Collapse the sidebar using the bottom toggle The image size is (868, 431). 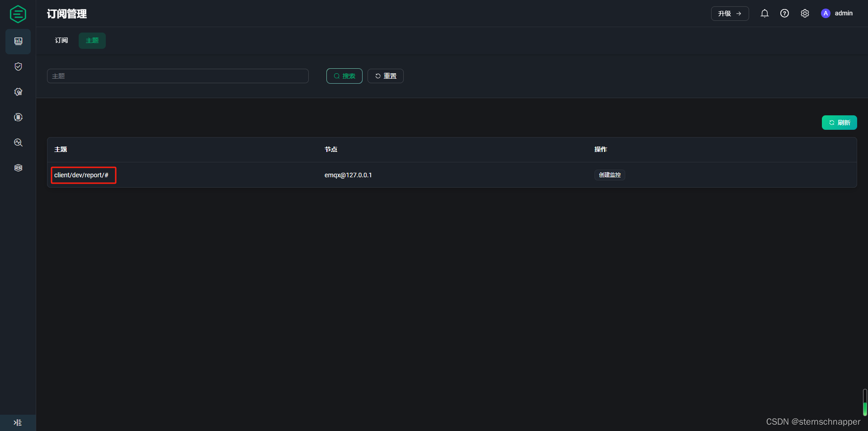coord(18,423)
